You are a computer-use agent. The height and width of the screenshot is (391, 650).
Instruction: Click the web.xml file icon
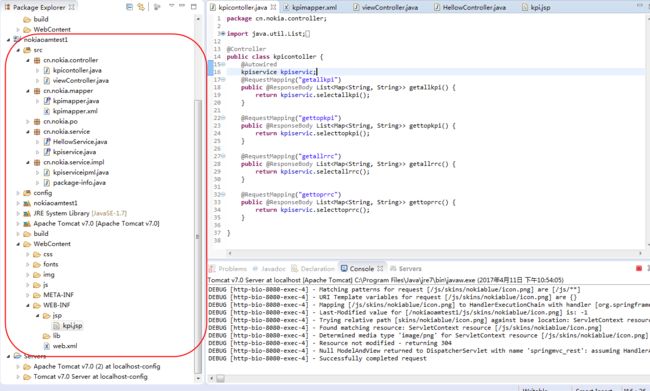pos(47,346)
